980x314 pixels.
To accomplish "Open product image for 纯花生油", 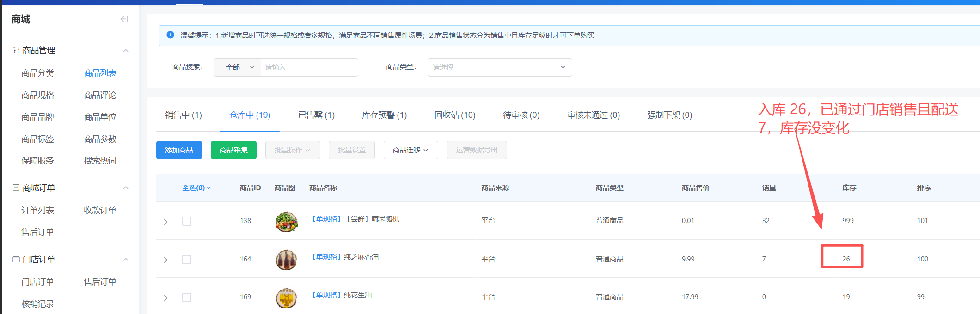I will click(x=286, y=297).
